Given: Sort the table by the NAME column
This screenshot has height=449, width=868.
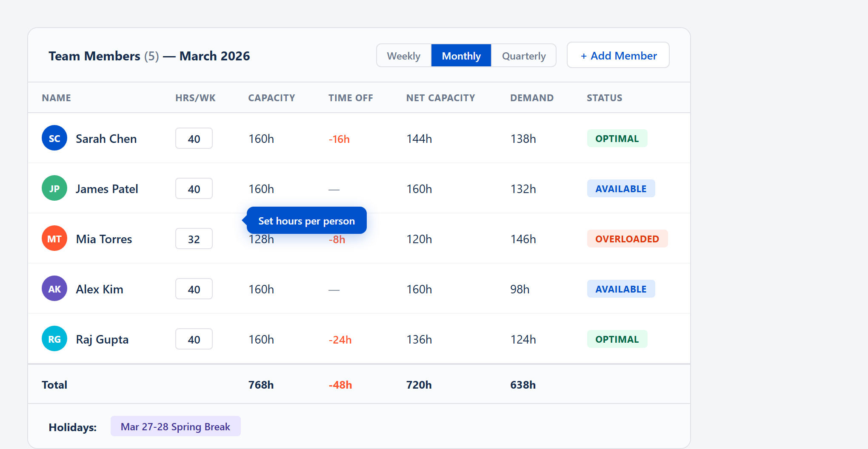Looking at the screenshot, I should pyautogui.click(x=56, y=97).
